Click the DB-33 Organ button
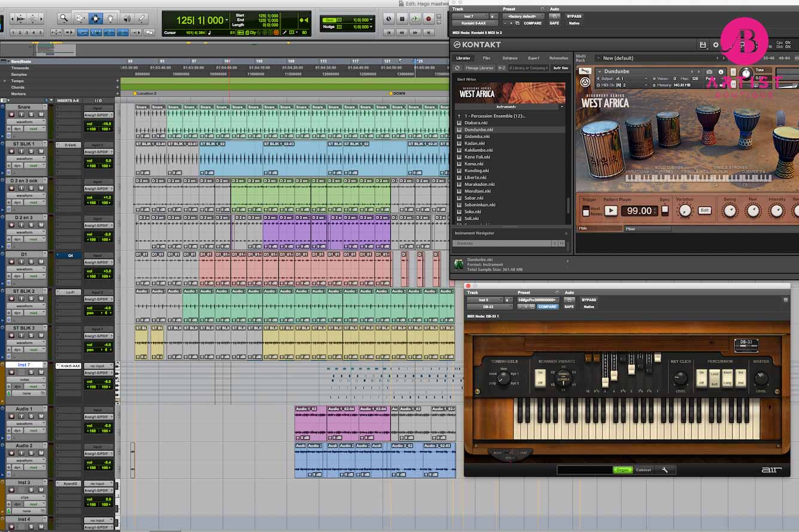Viewport: 799px width, 532px height. tap(622, 470)
